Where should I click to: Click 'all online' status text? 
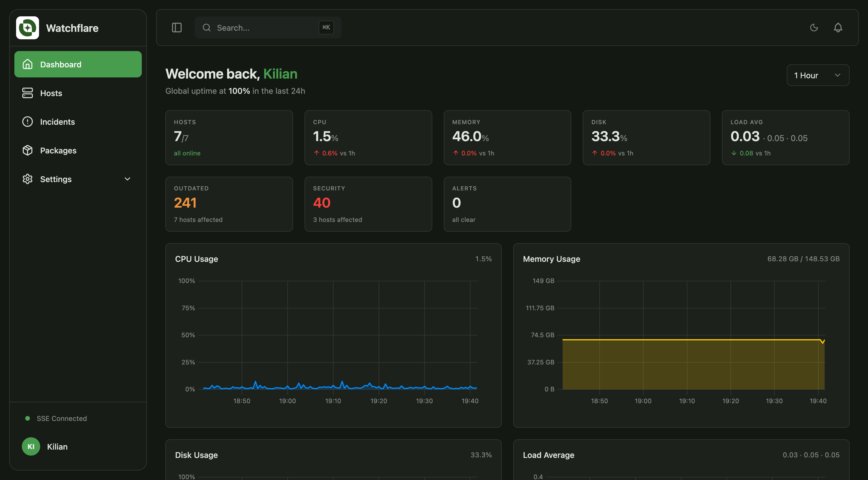pyautogui.click(x=187, y=153)
